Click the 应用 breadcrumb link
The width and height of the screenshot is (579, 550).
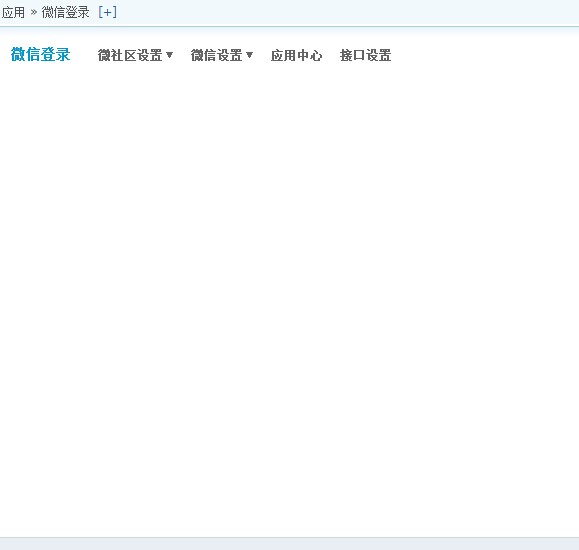[x=13, y=13]
